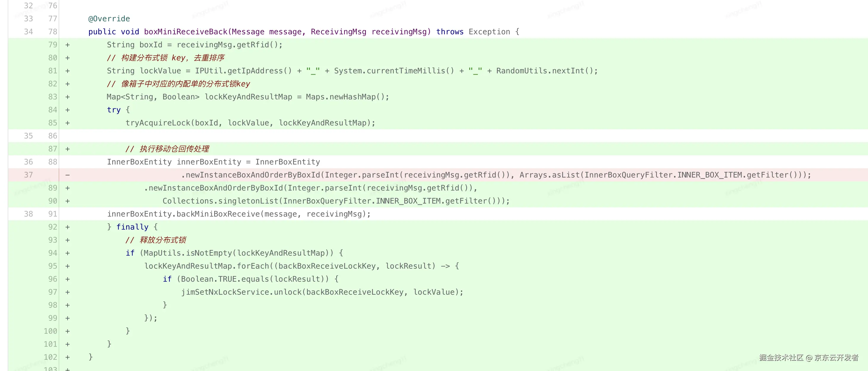The height and width of the screenshot is (371, 868).
Task: Click old line number 37
Action: click(28, 175)
